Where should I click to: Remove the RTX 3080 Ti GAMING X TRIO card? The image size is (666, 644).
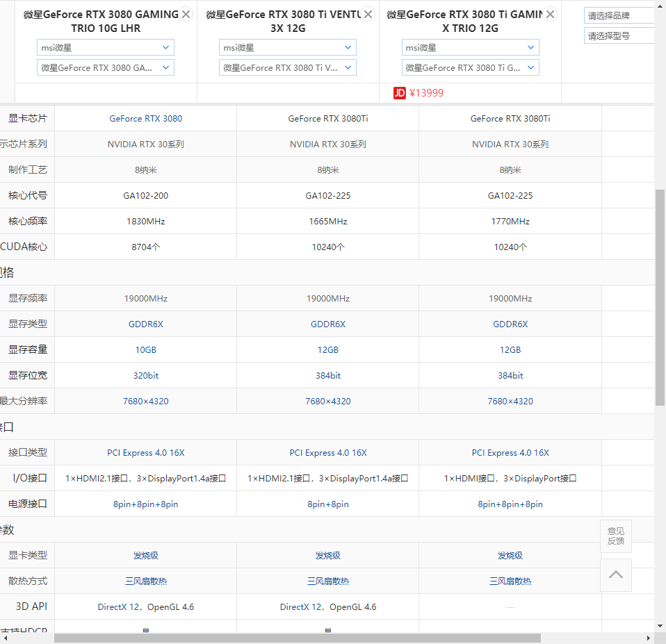coord(549,13)
